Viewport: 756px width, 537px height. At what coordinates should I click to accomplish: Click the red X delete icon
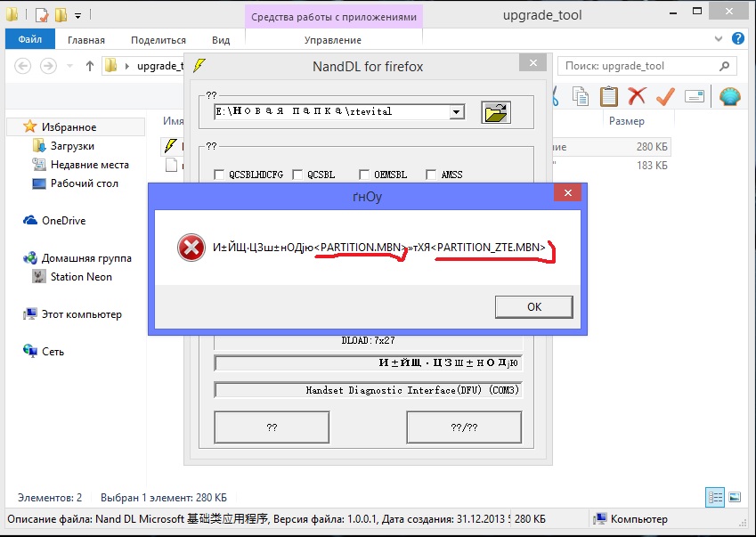click(636, 96)
